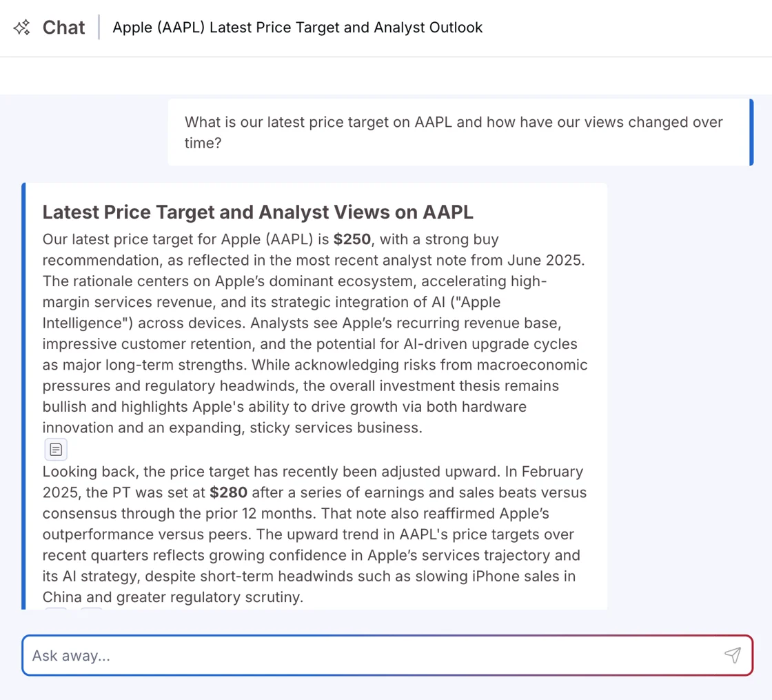Click the bold $280 price target
Viewport: 772px width, 700px height.
tap(228, 492)
